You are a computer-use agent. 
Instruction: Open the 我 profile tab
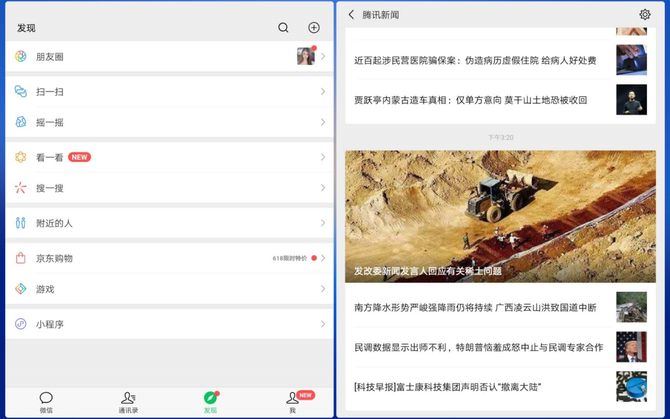click(x=292, y=401)
